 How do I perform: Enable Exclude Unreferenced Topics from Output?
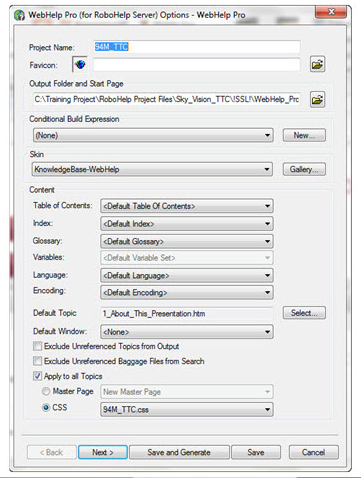click(37, 346)
